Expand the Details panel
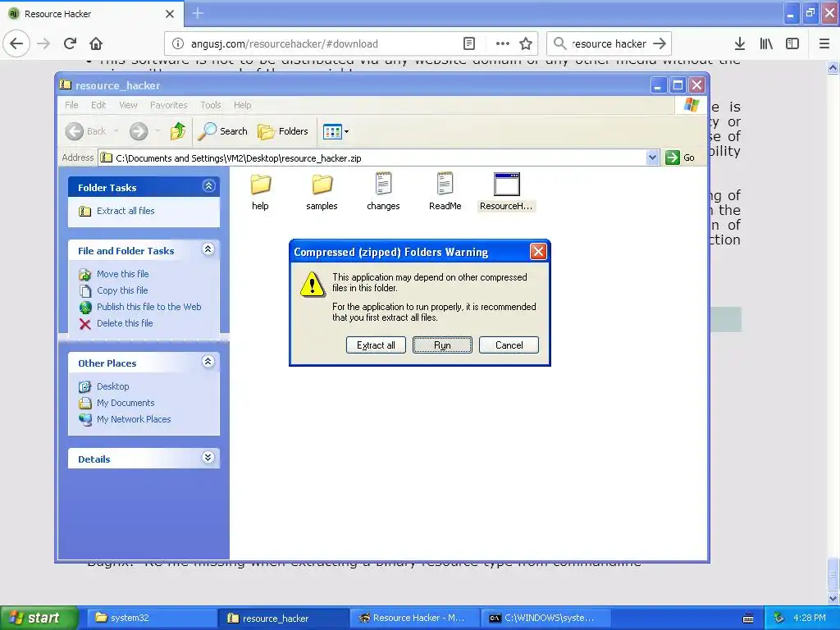The image size is (840, 630). (208, 458)
